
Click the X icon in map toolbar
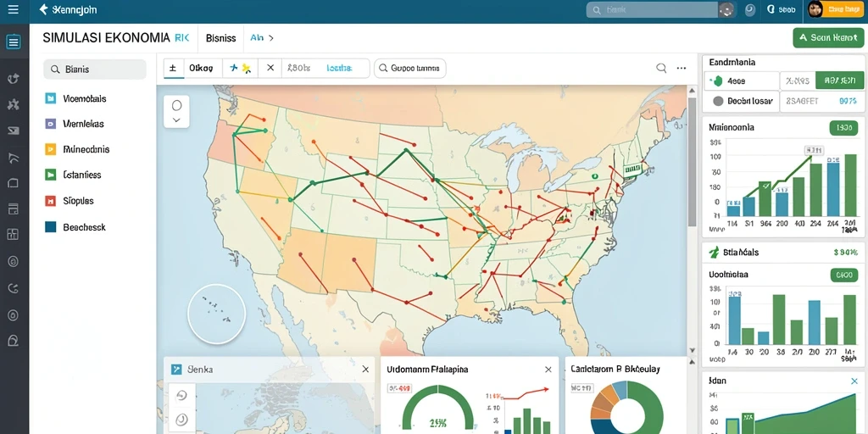tap(270, 68)
